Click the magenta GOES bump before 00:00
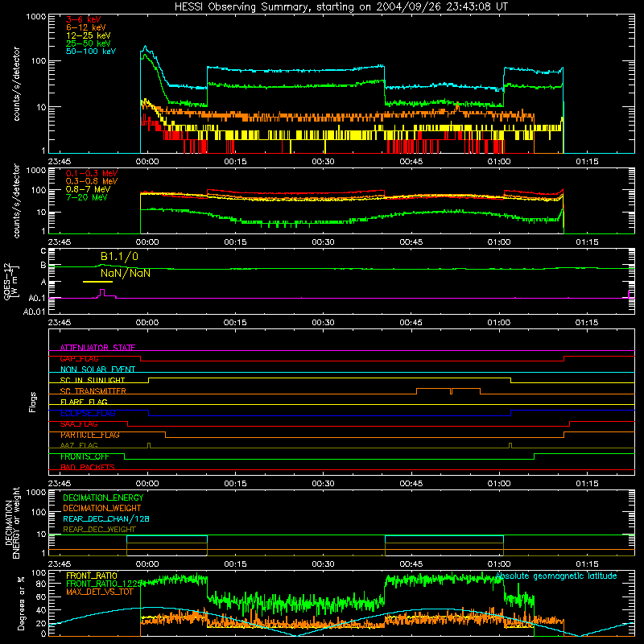The width and height of the screenshot is (644, 644). coord(102,293)
